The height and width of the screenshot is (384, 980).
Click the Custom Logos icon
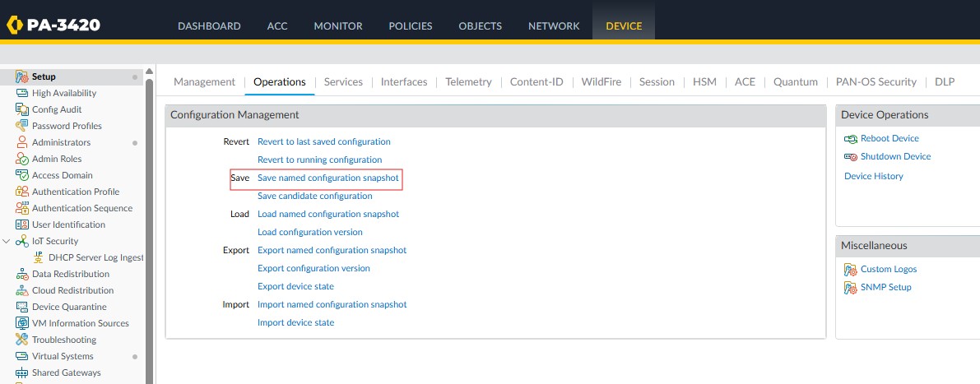(x=851, y=270)
